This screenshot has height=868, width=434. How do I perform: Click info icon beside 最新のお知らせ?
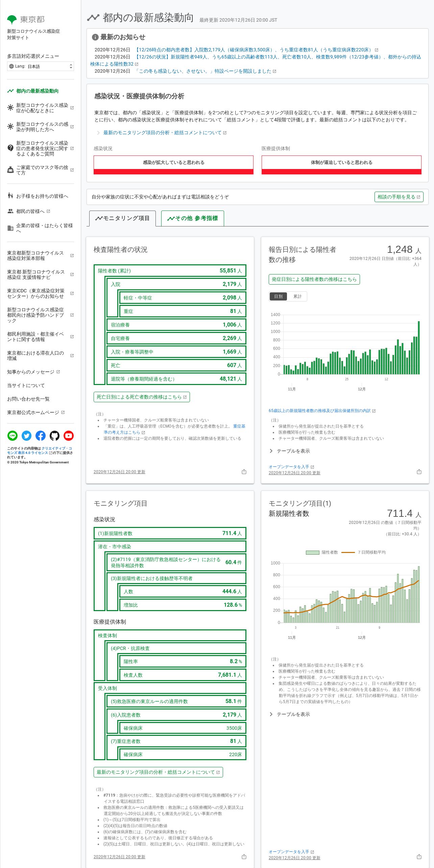95,37
